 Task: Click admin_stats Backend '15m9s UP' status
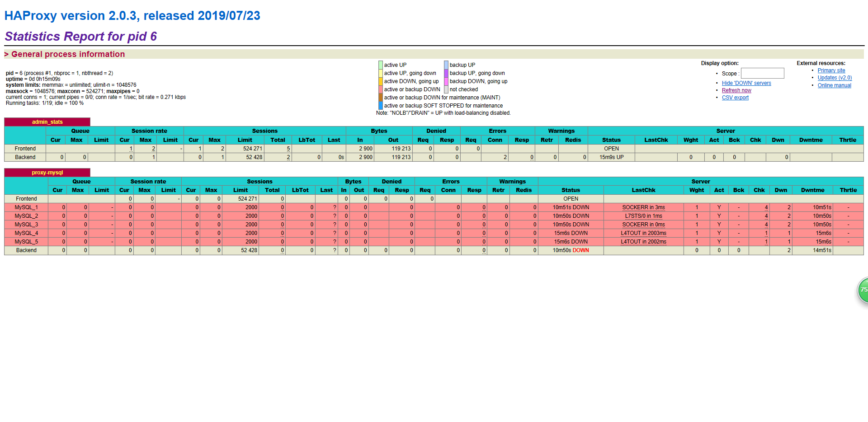point(611,157)
